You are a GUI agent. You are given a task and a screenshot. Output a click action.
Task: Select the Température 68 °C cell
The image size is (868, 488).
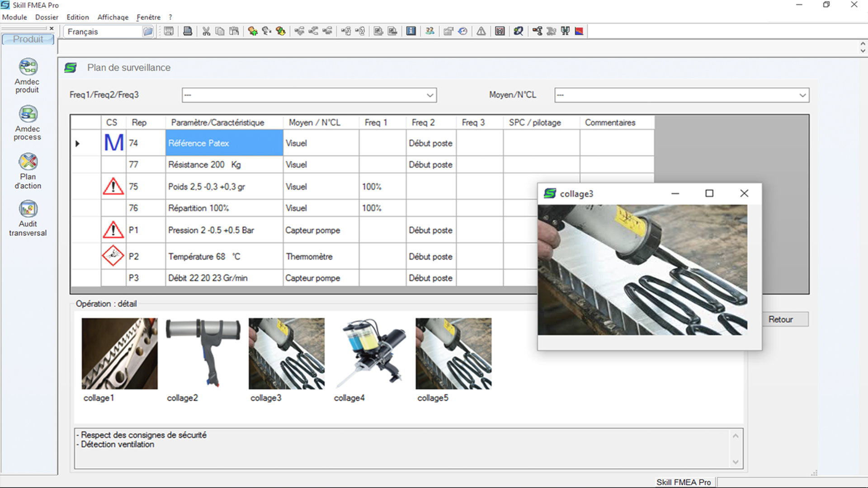(224, 256)
